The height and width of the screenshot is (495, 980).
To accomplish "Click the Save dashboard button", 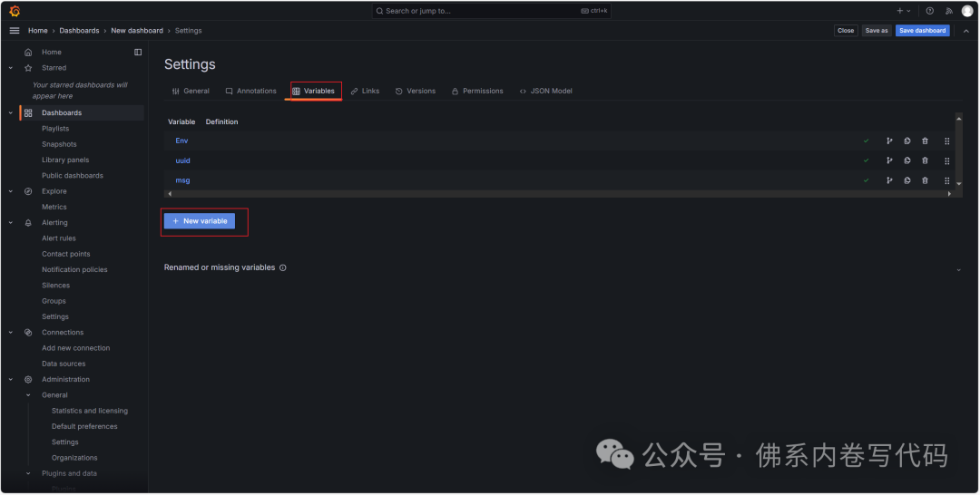I will pyautogui.click(x=923, y=31).
